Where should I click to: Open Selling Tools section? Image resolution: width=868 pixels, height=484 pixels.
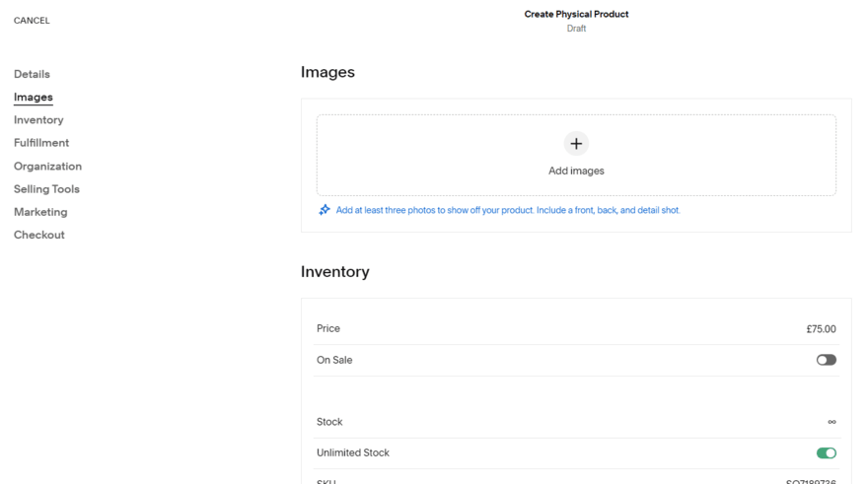pos(46,189)
